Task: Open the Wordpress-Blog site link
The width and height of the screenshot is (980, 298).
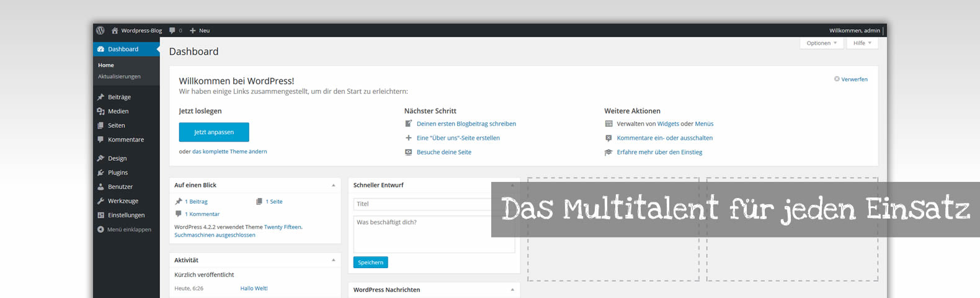Action: 141,30
